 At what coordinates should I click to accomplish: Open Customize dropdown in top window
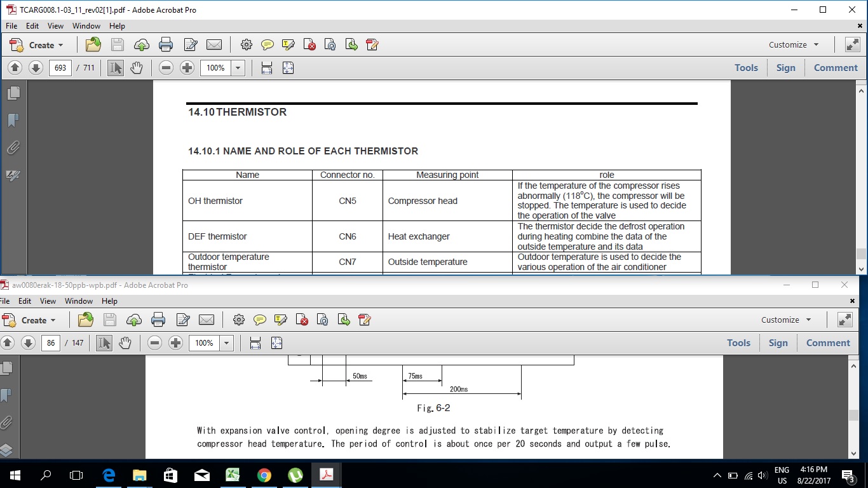point(794,44)
